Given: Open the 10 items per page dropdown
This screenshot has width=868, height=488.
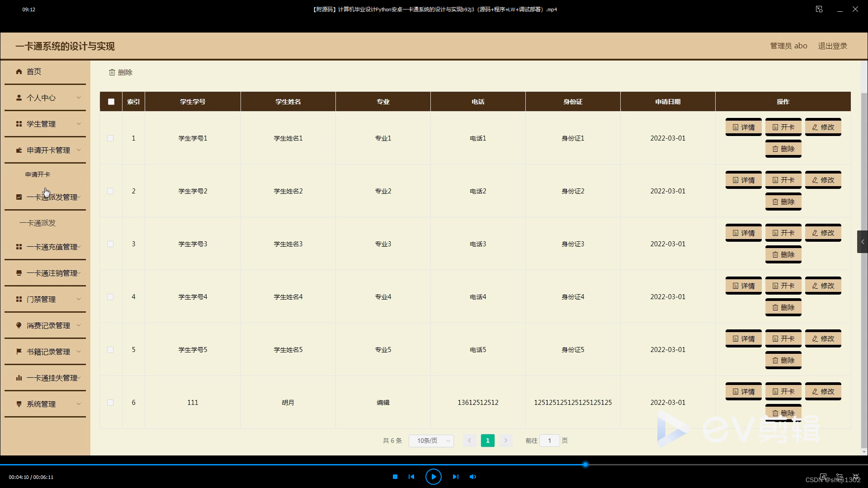Looking at the screenshot, I should (x=431, y=441).
